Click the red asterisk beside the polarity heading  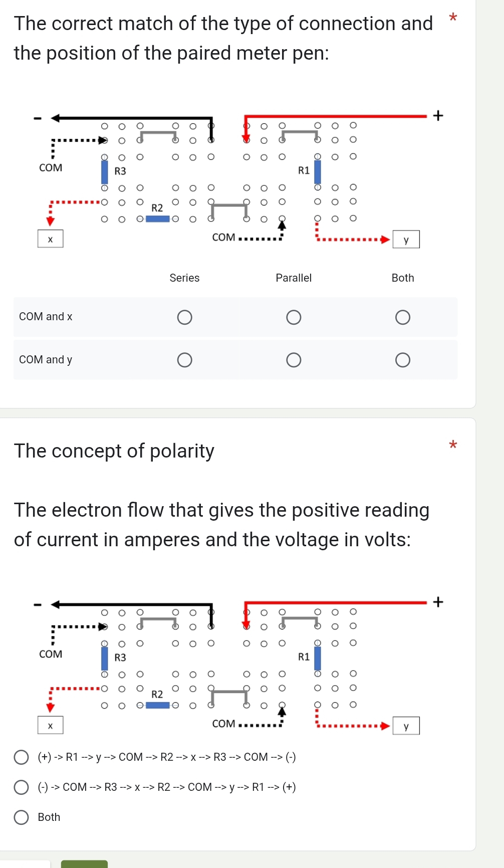coord(453,445)
